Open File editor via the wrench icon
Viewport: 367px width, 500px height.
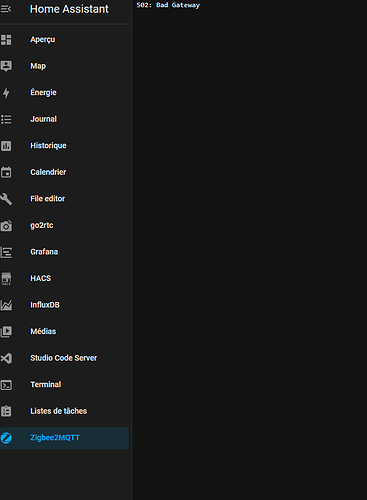(6, 199)
